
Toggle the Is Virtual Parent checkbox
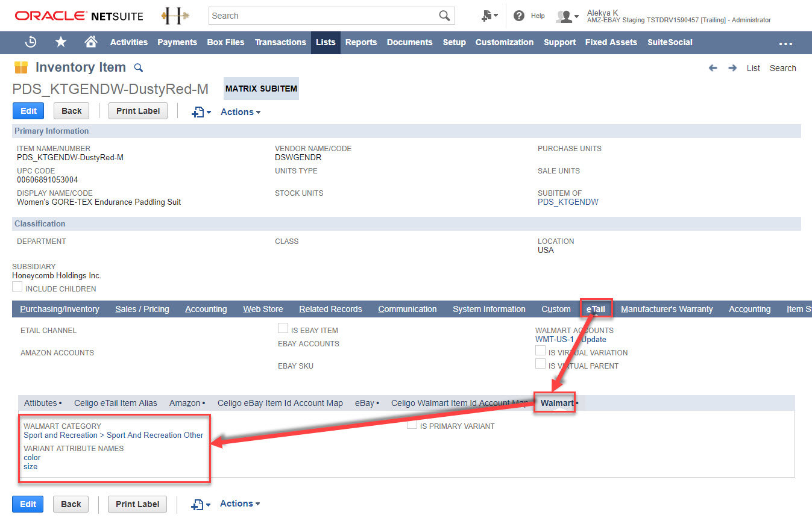pos(540,364)
